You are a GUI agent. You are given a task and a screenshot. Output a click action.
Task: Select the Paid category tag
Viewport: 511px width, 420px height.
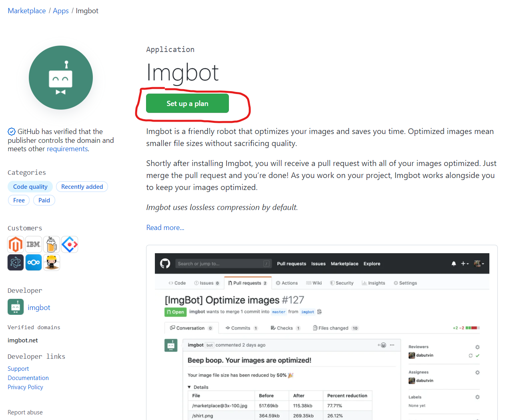[x=44, y=200]
